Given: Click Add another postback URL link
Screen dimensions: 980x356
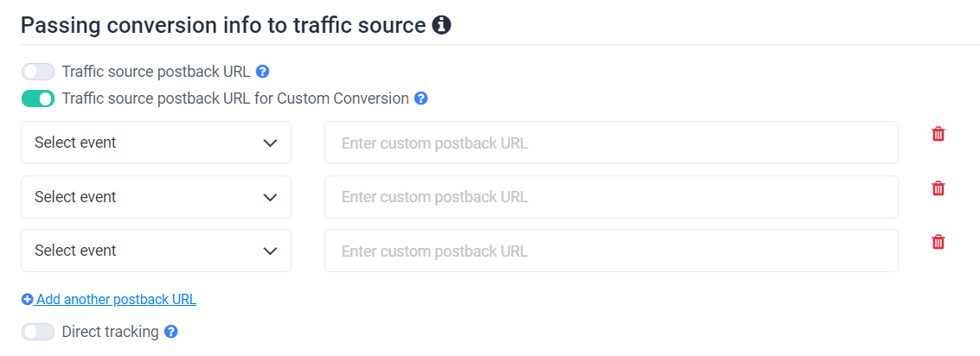Looking at the screenshot, I should coord(116,300).
